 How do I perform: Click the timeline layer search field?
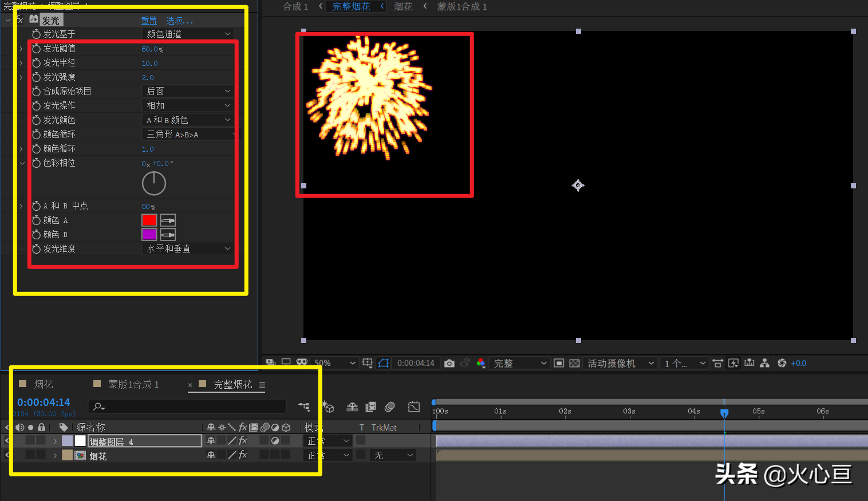pyautogui.click(x=187, y=407)
